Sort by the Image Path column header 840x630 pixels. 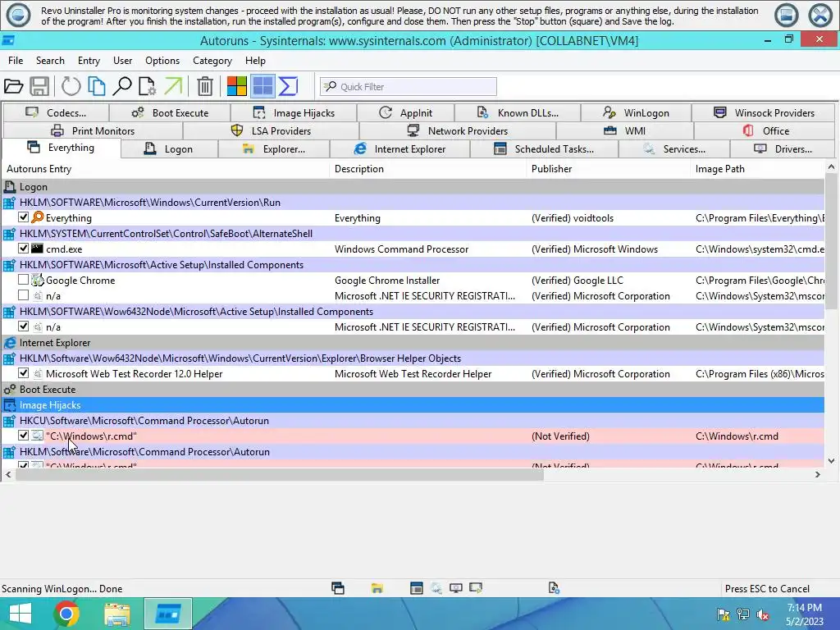point(757,169)
